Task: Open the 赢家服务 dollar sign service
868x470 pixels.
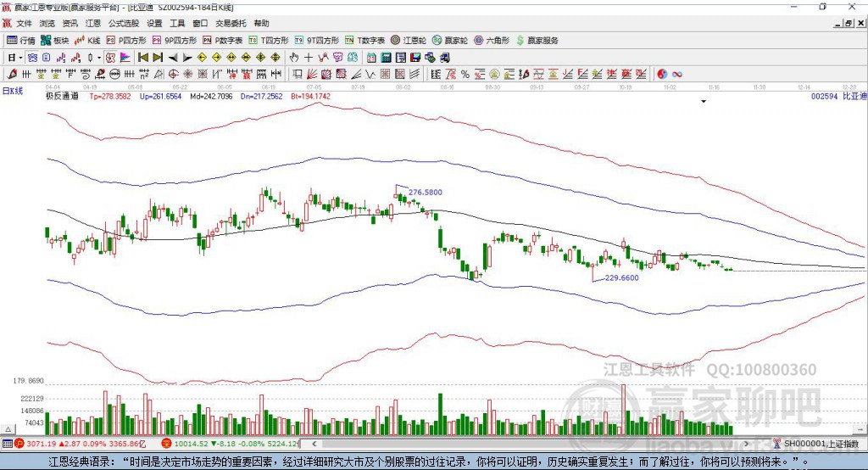Action: pos(537,41)
